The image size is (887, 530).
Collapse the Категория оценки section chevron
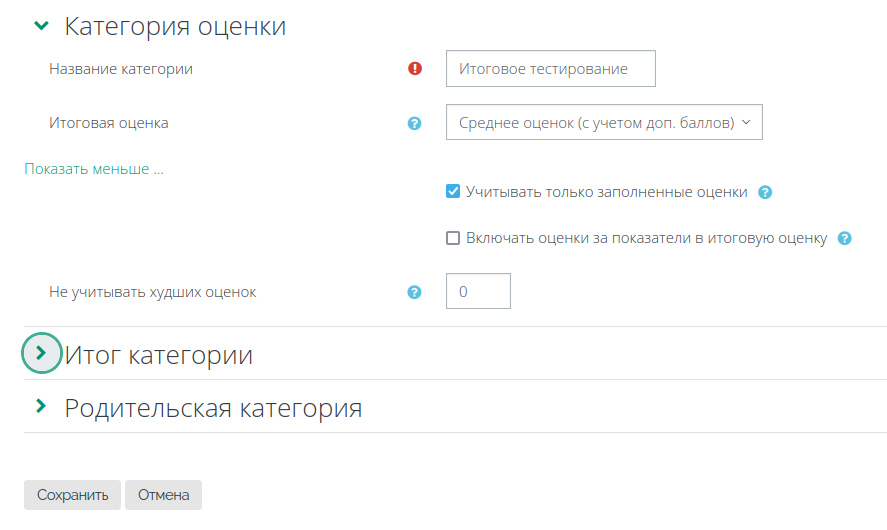click(41, 25)
